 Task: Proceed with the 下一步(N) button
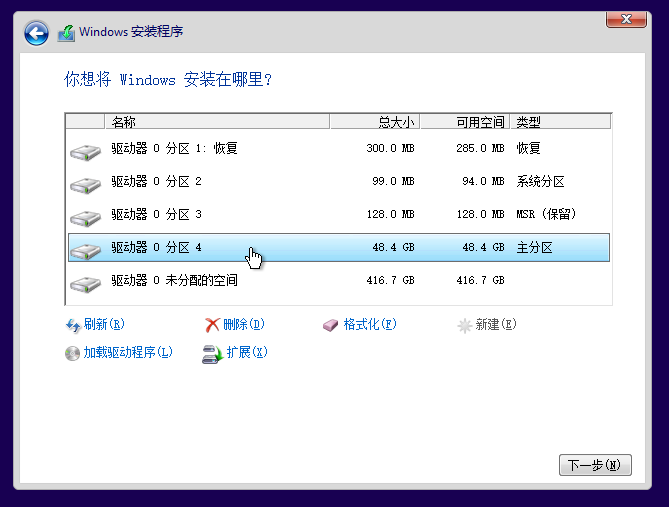point(595,465)
